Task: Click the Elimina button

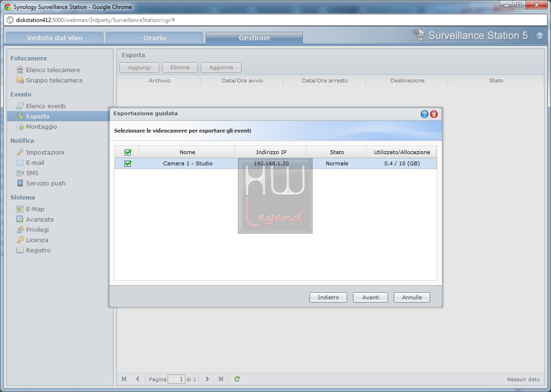Action: 180,67
